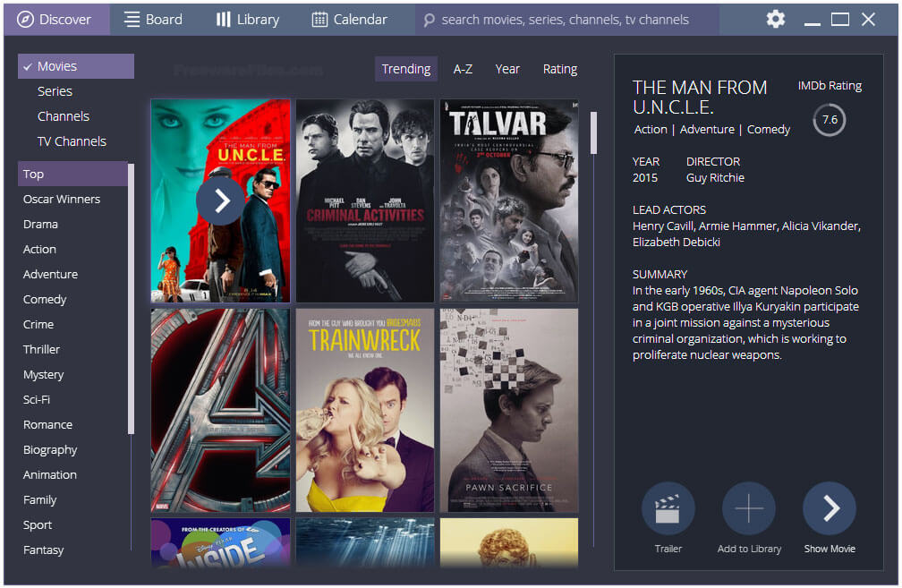Sort movies by Rating

[x=560, y=69]
